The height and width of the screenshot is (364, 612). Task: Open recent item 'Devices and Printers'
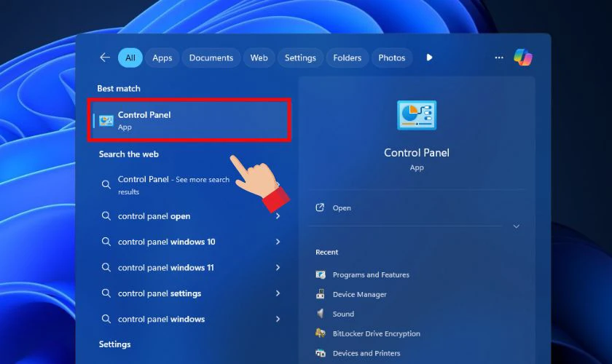point(366,353)
